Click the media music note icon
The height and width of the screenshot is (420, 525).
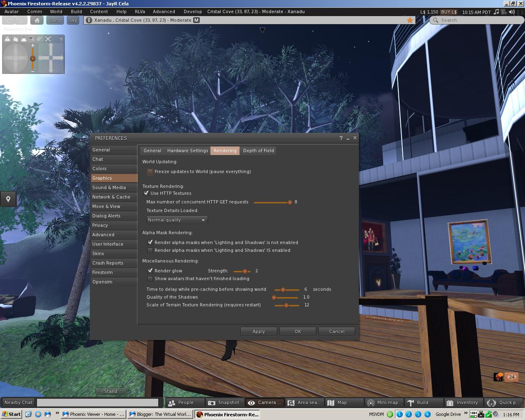click(x=496, y=12)
